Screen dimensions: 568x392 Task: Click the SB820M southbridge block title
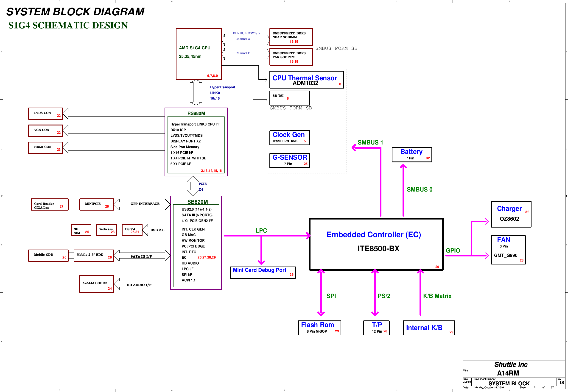198,202
